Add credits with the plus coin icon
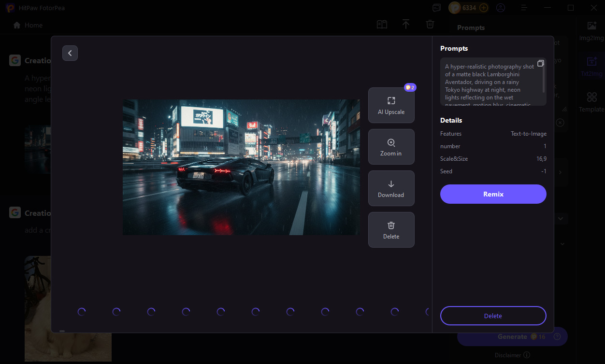The image size is (605, 364). 484,8
